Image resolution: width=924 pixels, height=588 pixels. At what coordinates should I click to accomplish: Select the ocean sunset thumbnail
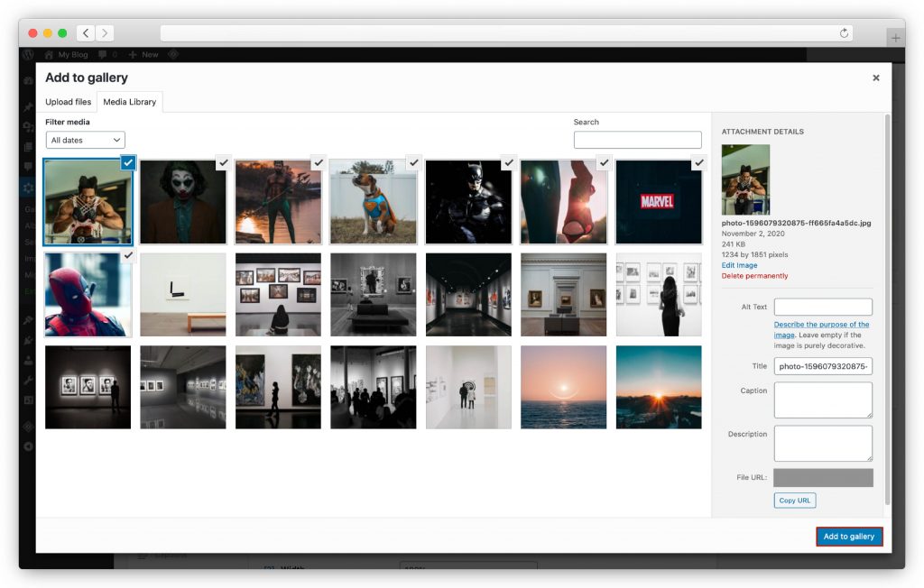(x=563, y=387)
